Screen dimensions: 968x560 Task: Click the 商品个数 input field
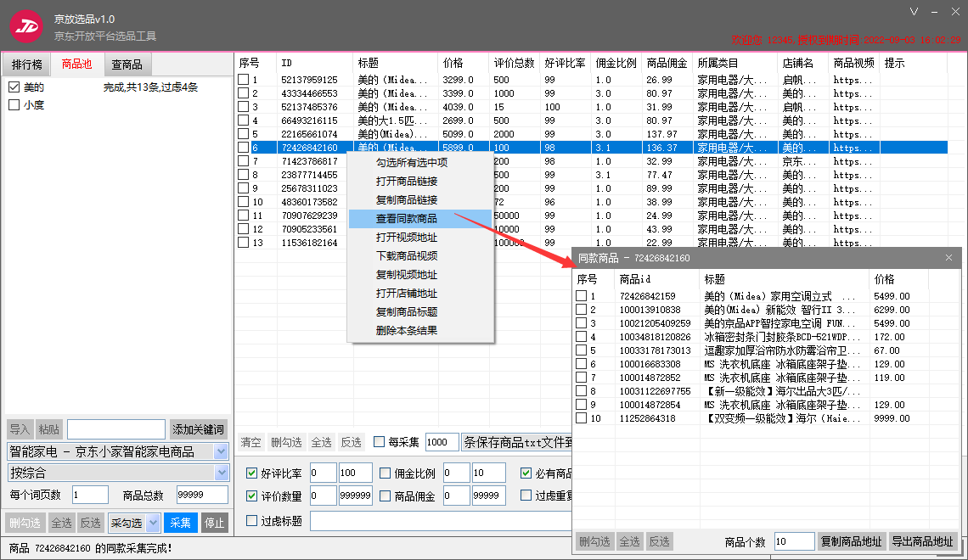click(x=794, y=541)
